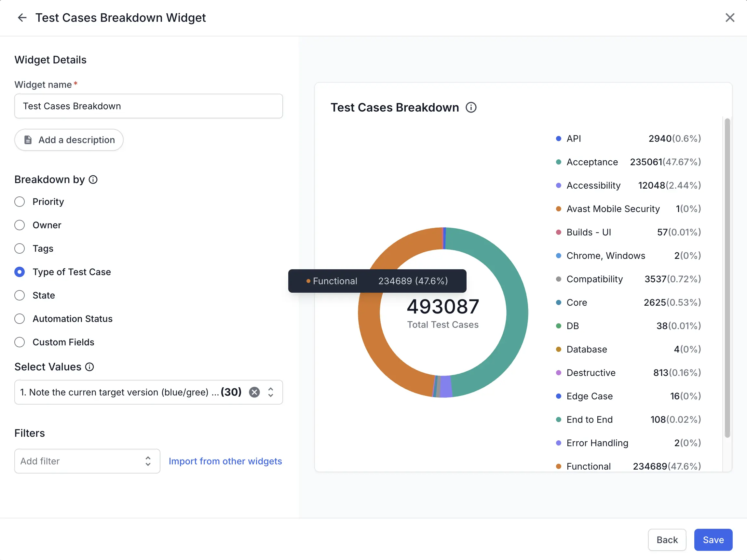Click the 12048(2.44%) Accessibility value
Screen dimensions: 747x560
[x=669, y=185]
